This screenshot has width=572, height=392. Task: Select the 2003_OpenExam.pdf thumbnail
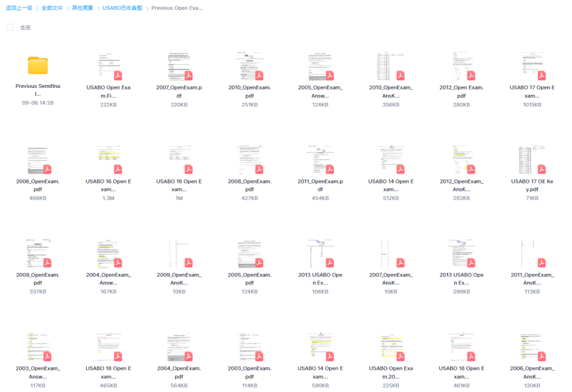pyautogui.click(x=249, y=347)
